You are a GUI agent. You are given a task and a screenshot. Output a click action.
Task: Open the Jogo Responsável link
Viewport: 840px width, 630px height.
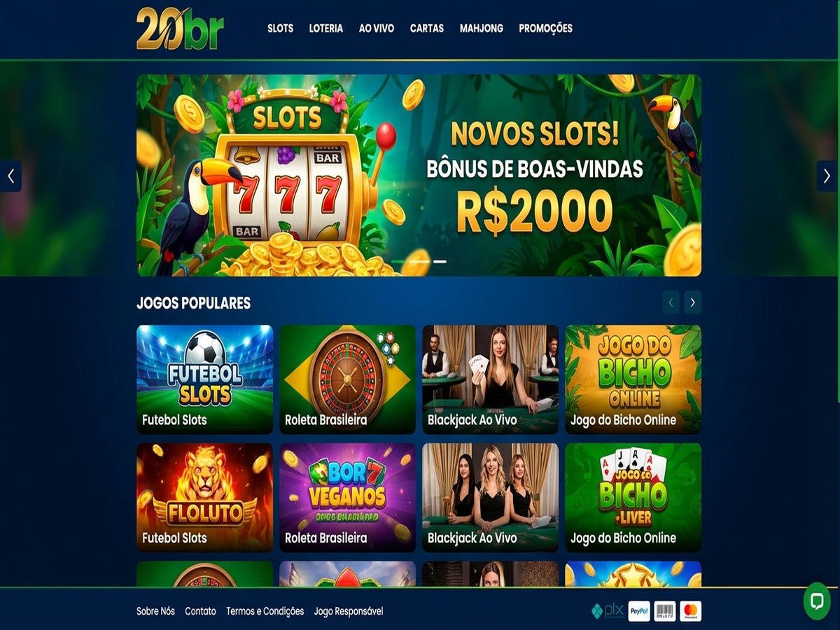click(x=349, y=611)
